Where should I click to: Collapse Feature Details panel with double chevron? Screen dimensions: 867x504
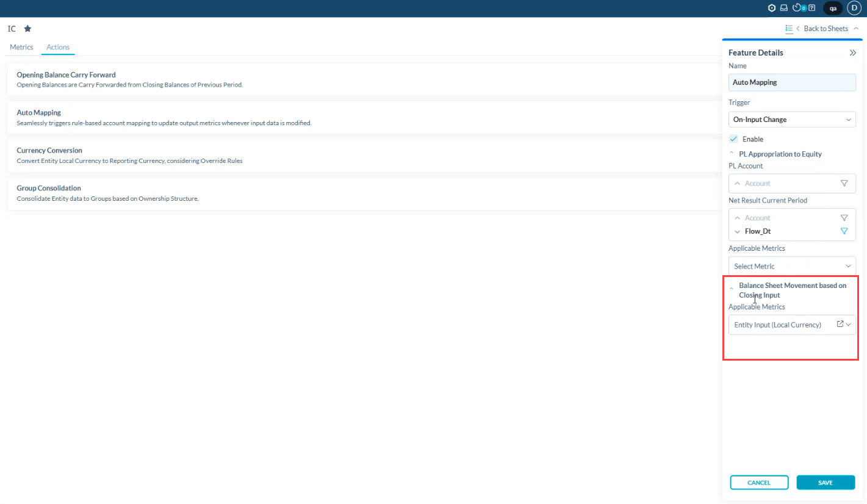point(852,53)
